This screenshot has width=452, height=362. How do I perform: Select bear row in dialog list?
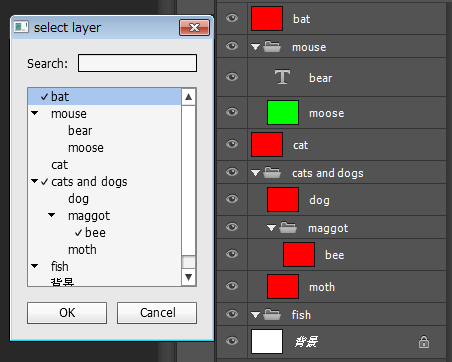point(105,131)
